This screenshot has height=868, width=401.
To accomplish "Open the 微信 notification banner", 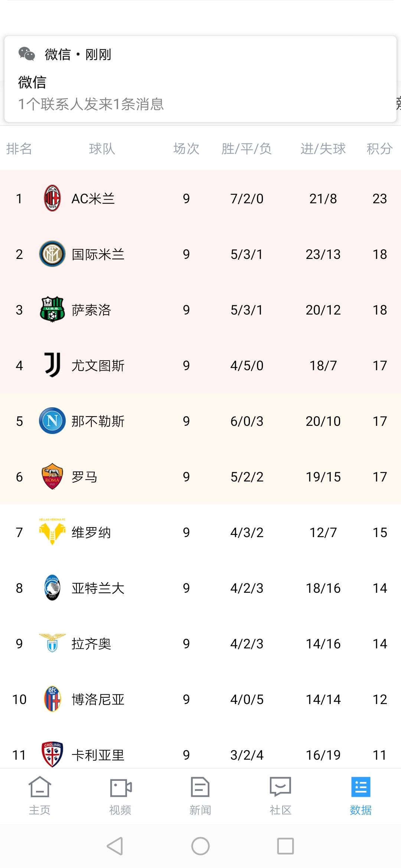I will 200,79.
